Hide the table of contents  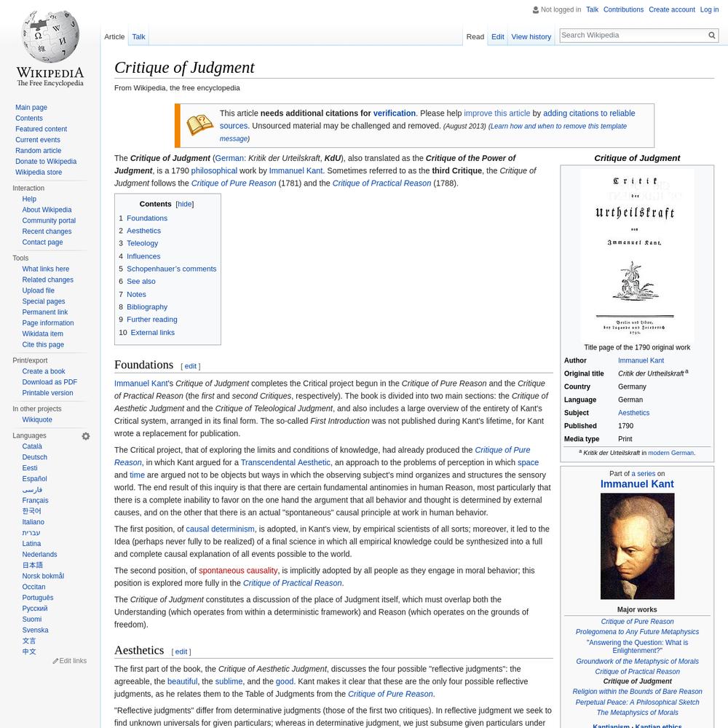[185, 204]
